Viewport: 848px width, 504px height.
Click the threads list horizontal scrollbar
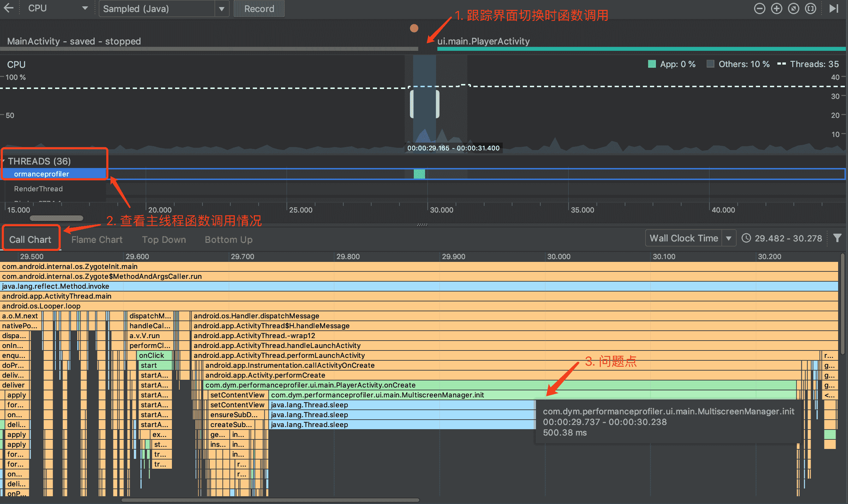[56, 218]
